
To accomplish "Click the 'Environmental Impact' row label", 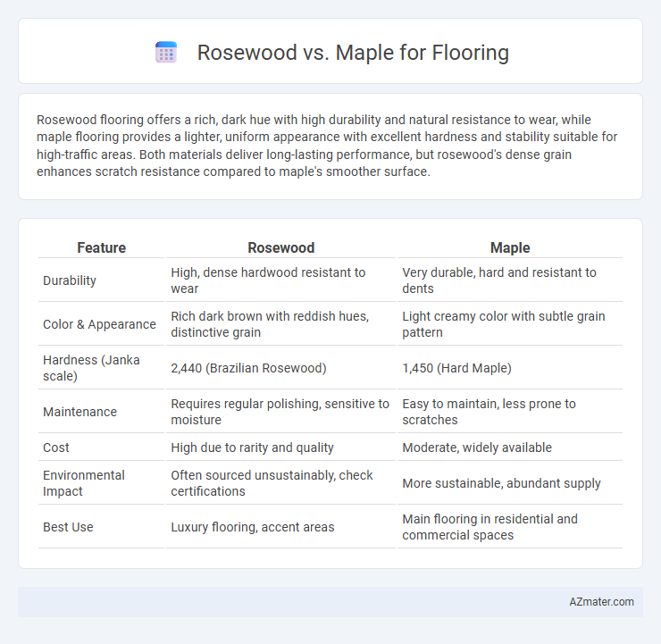I will coord(83,483).
